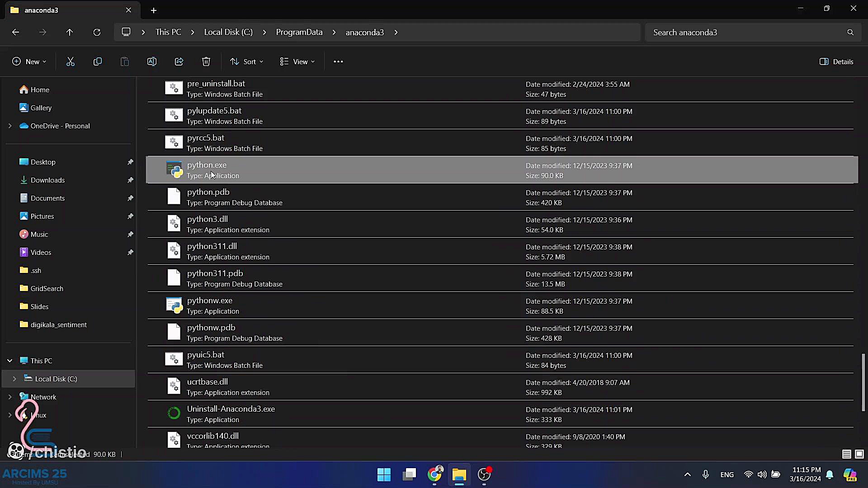Select the anaconda3 window tab

pyautogui.click(x=72, y=10)
